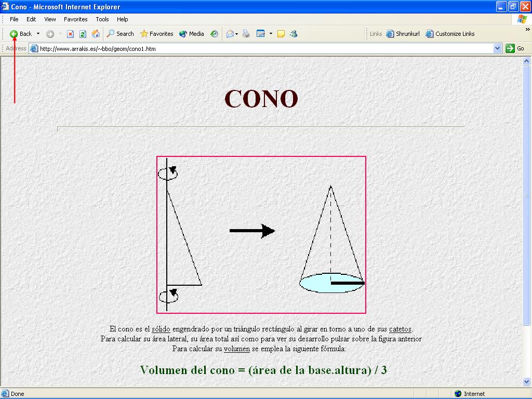
Task: Click the cone figure image
Action: [x=261, y=235]
